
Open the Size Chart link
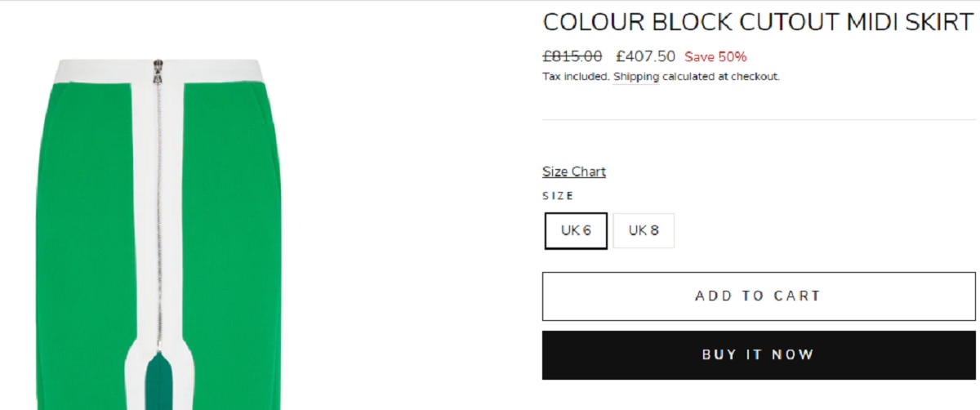(x=573, y=172)
